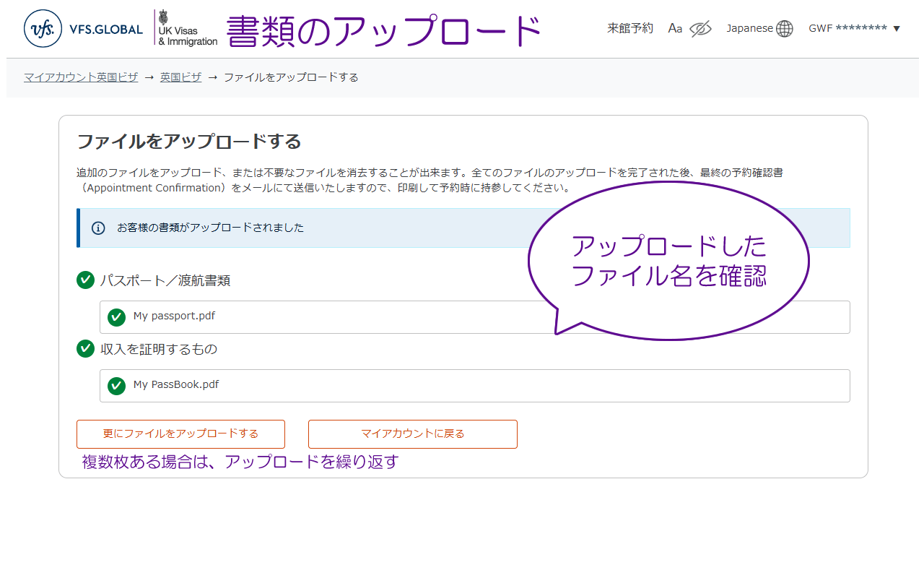This screenshot has width=924, height=578.
Task: Go to 英国ビザ breadcrumb link
Action: [x=180, y=77]
